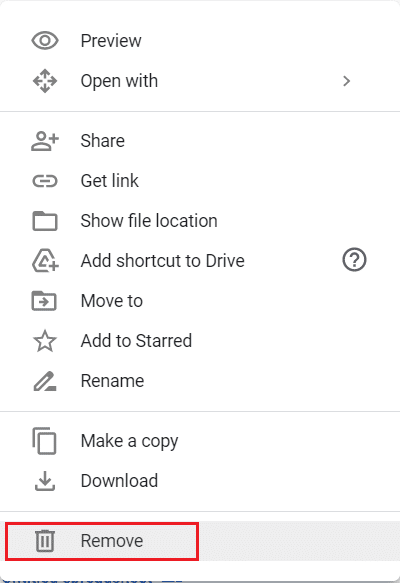Choose Preview from the context menu

tap(200, 41)
